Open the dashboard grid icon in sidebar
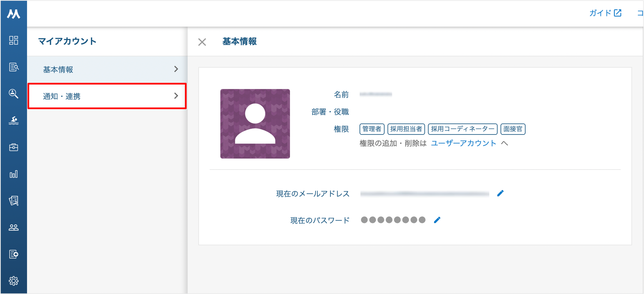 tap(14, 40)
